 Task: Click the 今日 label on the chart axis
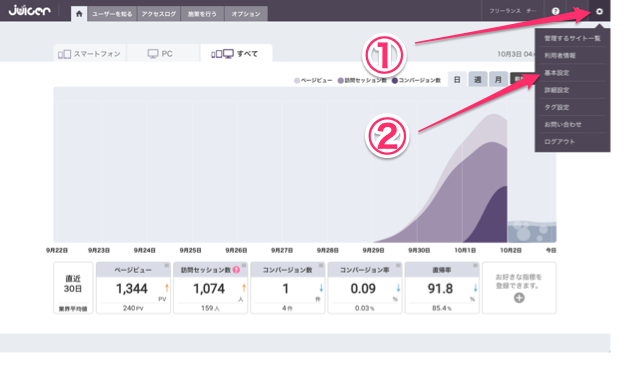(x=551, y=250)
